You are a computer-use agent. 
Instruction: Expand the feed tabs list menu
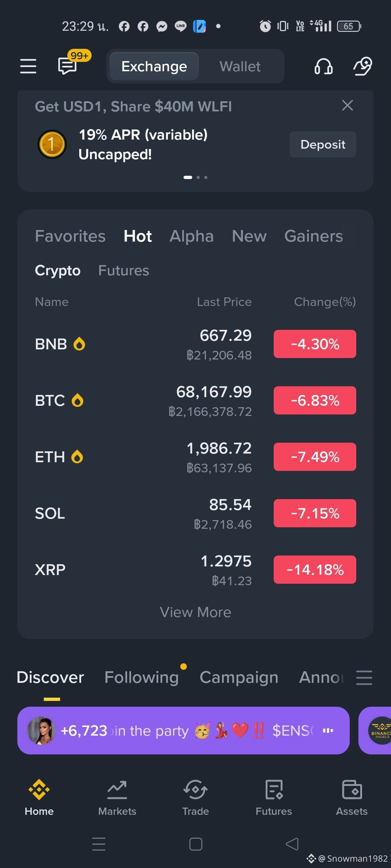pos(364,677)
